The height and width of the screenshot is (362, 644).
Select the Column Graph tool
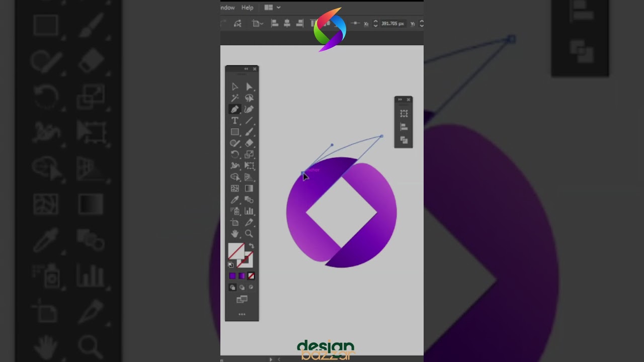[249, 211]
